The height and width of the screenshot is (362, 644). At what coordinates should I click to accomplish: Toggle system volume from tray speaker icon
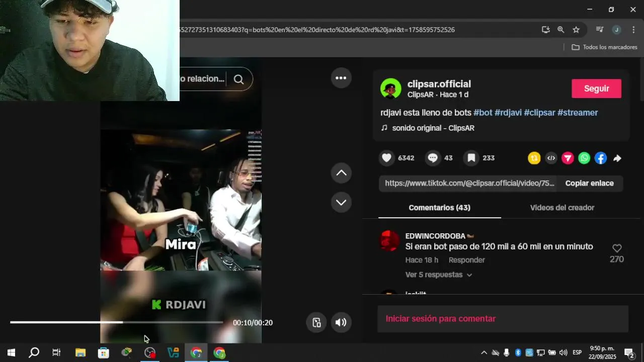[563, 352]
